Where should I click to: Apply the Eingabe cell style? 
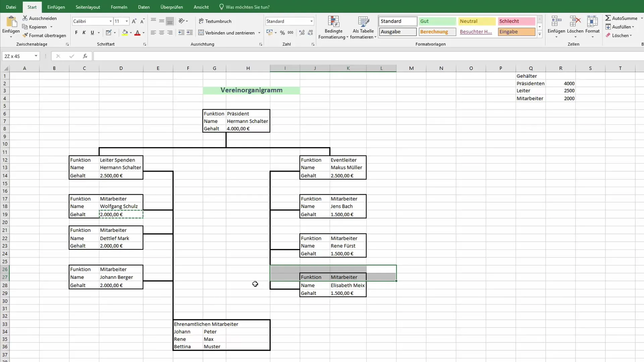516,32
